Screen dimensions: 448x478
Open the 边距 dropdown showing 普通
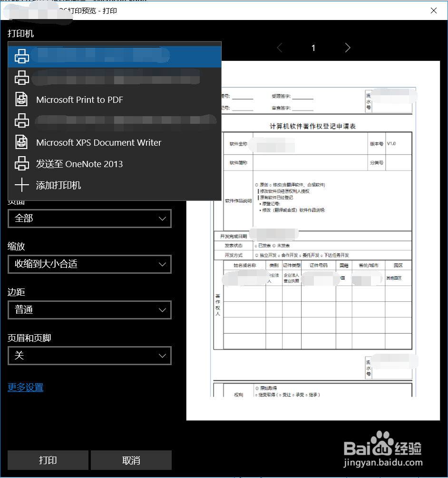coord(89,310)
